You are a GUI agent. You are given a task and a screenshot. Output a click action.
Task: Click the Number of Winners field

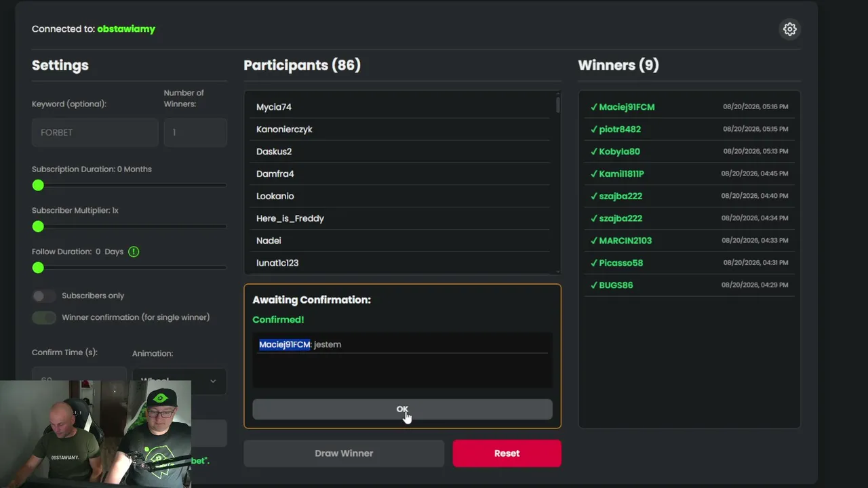tap(195, 132)
